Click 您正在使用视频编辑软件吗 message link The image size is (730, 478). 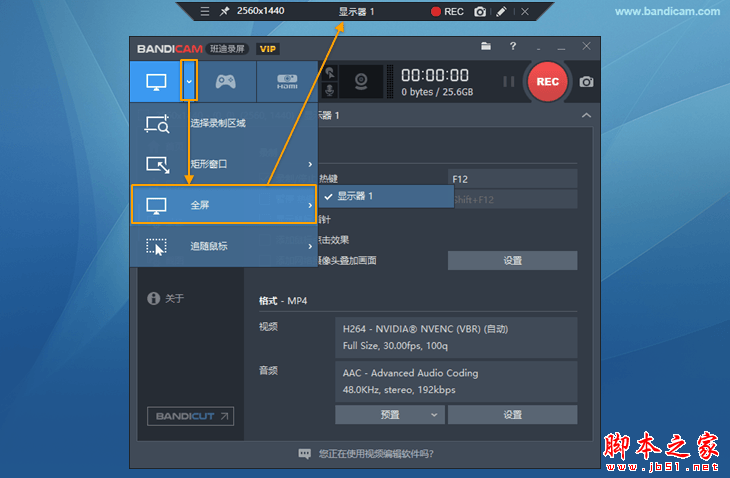pos(376,454)
